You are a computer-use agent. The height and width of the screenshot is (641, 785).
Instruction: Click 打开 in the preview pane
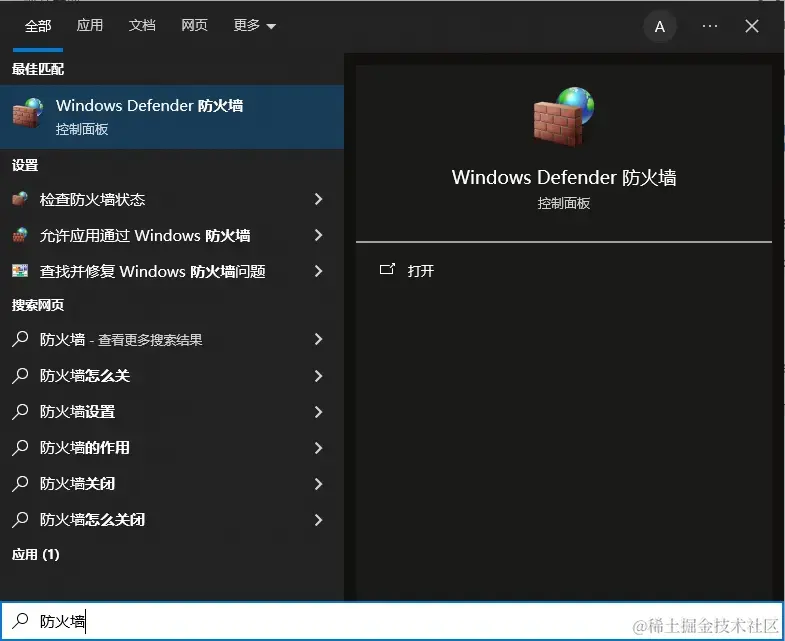click(421, 271)
